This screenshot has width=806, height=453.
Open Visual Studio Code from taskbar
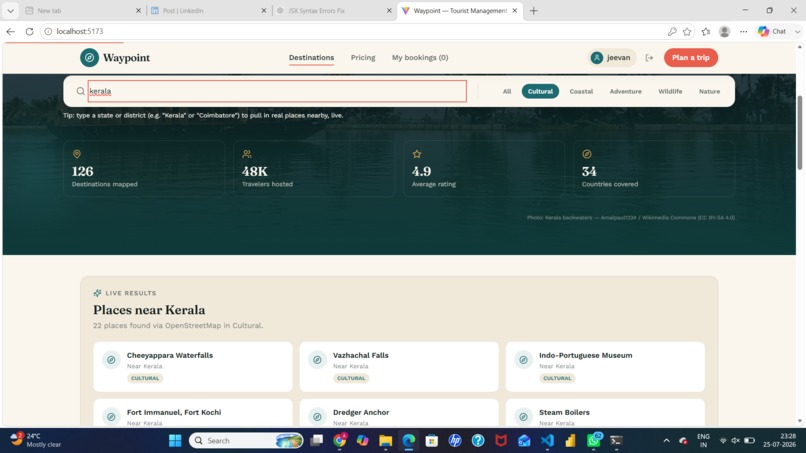click(547, 441)
